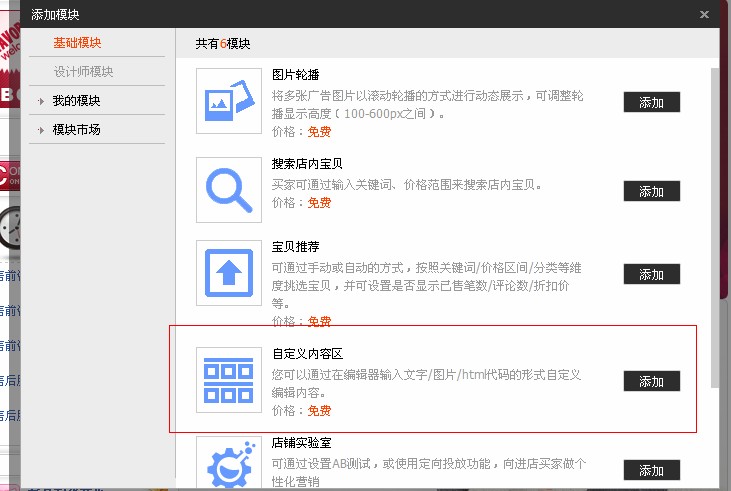Expand the 我的模块 arrow

pyautogui.click(x=41, y=101)
